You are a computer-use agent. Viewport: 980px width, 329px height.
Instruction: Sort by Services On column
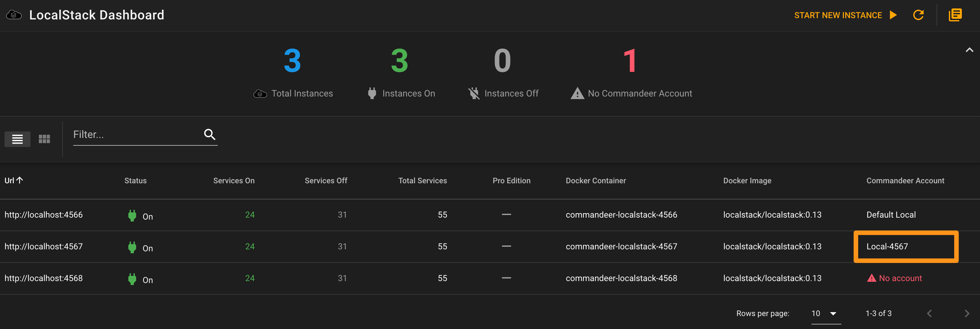234,181
